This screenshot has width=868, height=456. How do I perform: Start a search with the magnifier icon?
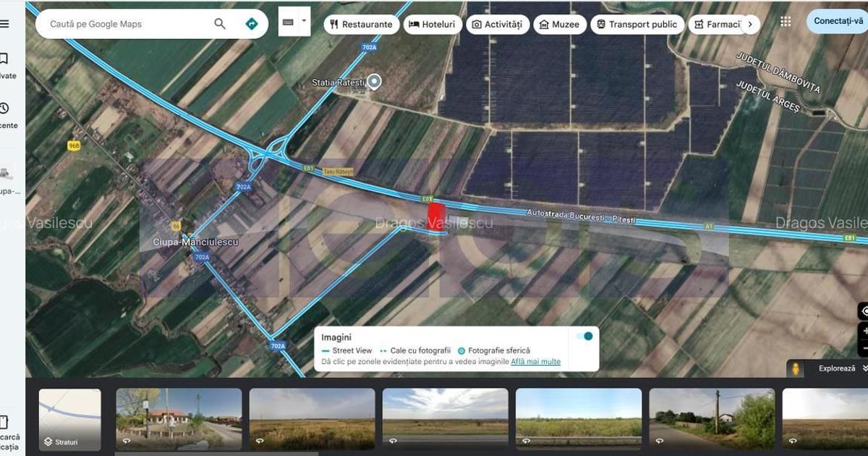pyautogui.click(x=219, y=23)
